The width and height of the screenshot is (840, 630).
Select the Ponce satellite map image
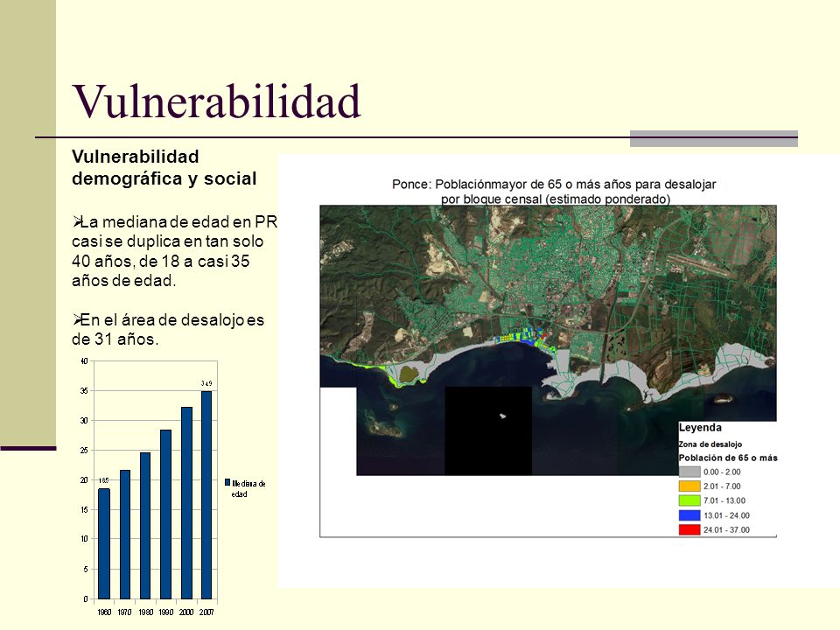(x=548, y=340)
